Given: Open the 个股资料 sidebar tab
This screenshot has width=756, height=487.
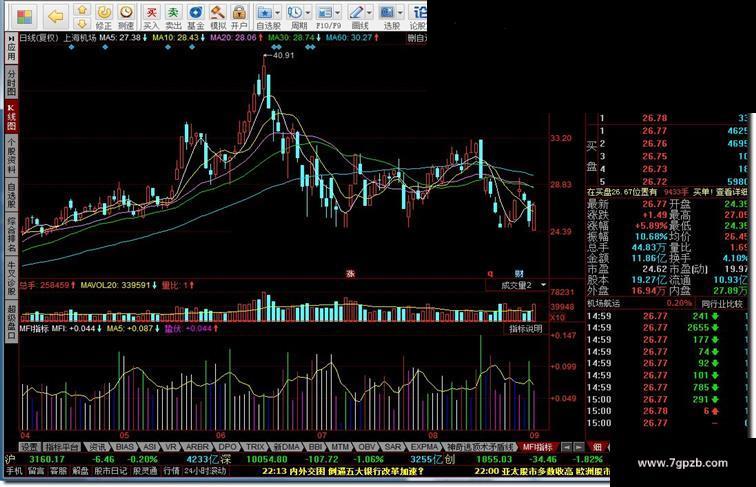Looking at the screenshot, I should [x=11, y=155].
